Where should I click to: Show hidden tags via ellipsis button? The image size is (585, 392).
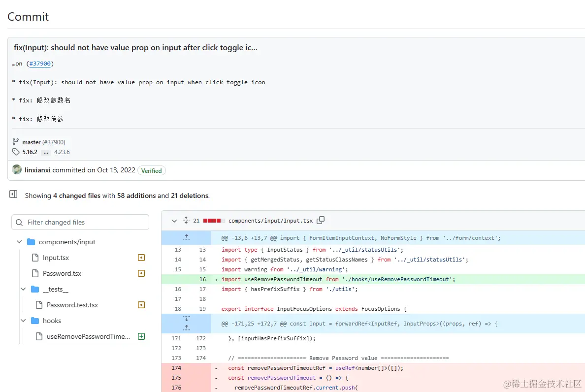46,152
